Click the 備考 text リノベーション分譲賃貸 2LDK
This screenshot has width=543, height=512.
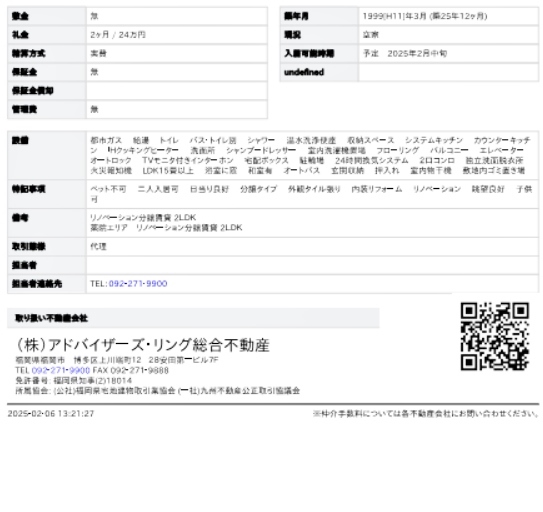[x=143, y=218]
